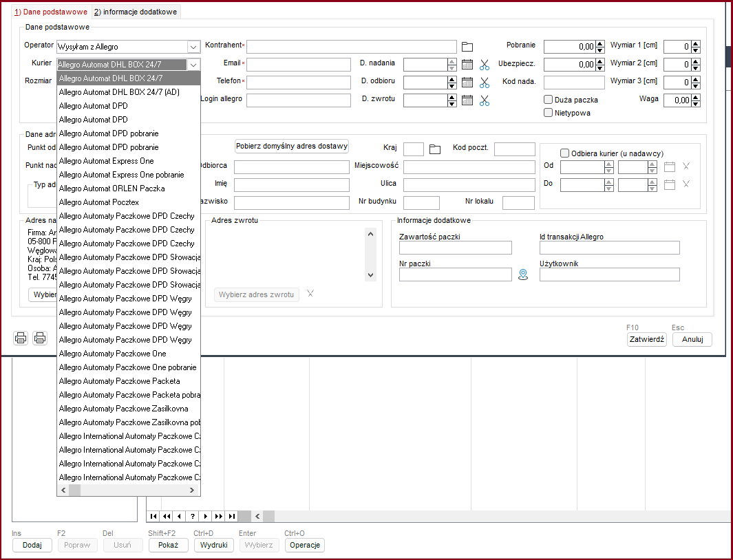The height and width of the screenshot is (560, 733).
Task: Open calendar picker for D. zwrotu
Action: 467,100
